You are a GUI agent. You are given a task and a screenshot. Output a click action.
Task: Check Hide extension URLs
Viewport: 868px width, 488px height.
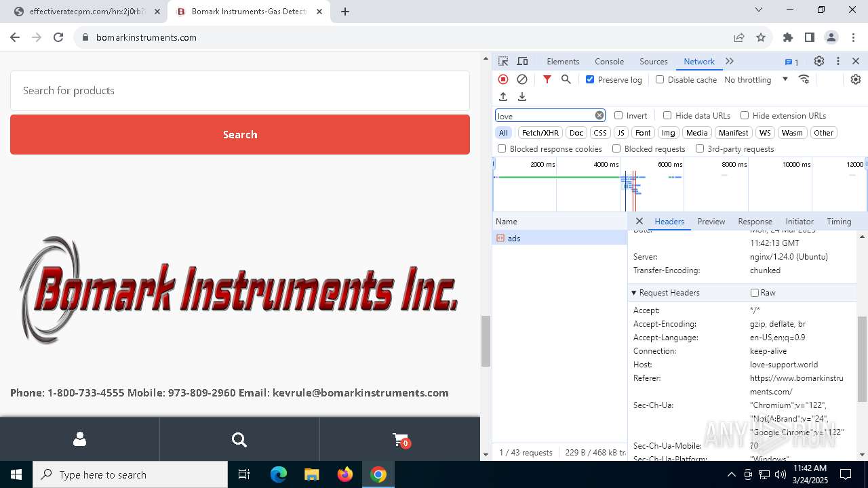(745, 115)
